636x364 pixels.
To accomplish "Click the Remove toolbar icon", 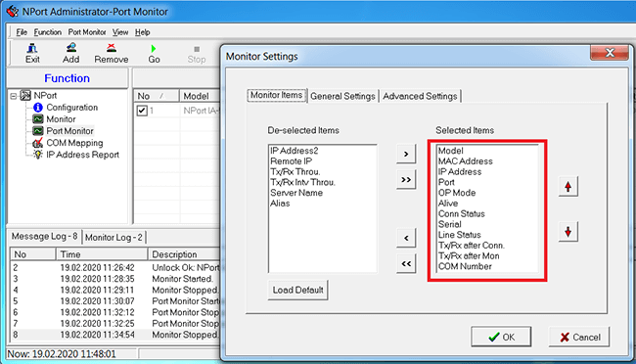I will point(112,53).
